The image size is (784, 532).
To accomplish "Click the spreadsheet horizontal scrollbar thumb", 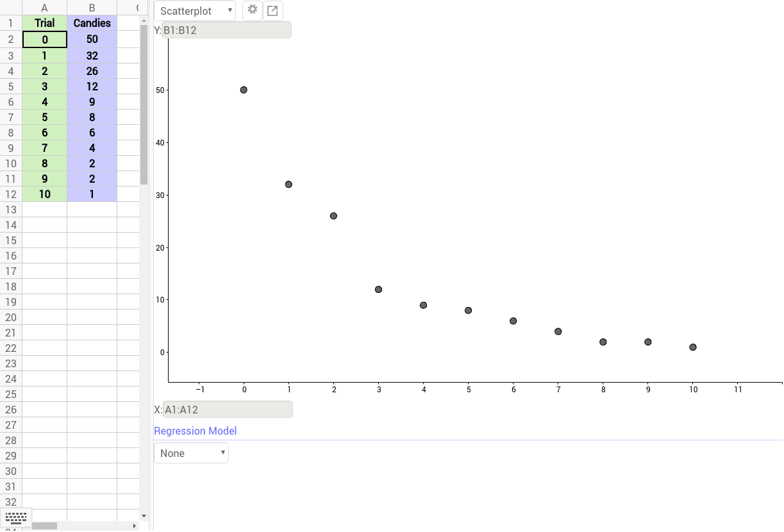I will (44, 526).
